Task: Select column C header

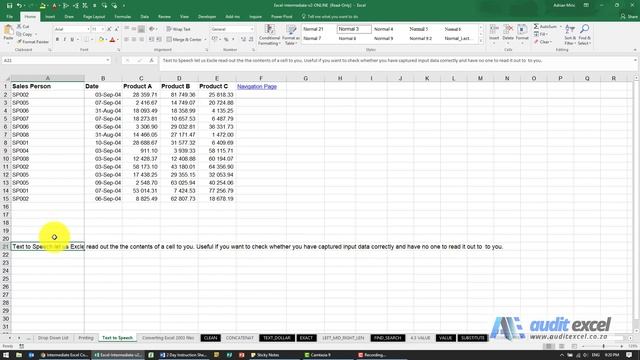Action: point(141,78)
